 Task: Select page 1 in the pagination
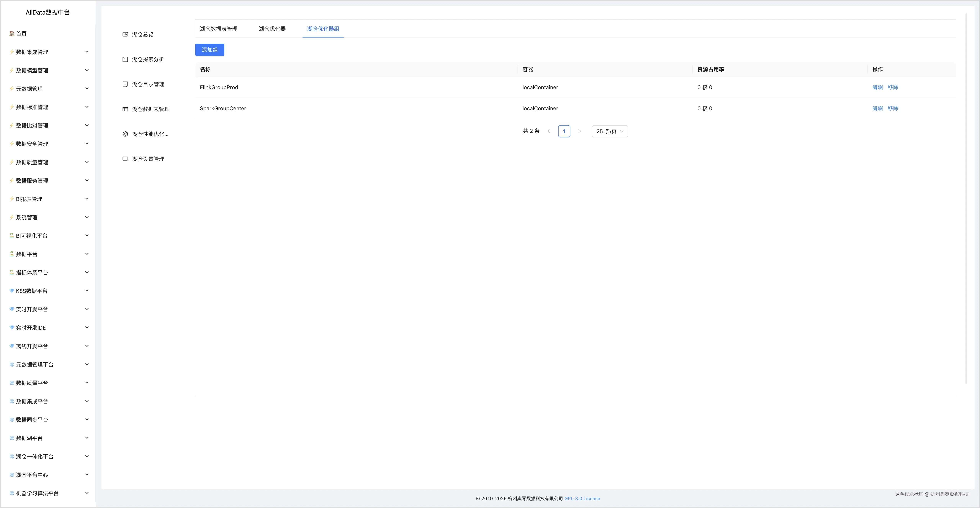pyautogui.click(x=564, y=131)
